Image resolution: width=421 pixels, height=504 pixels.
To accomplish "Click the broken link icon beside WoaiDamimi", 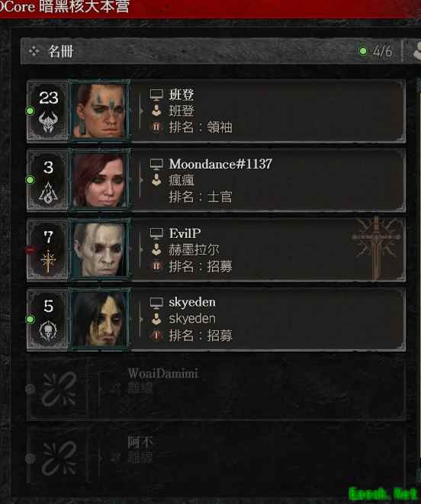I will [x=59, y=389].
